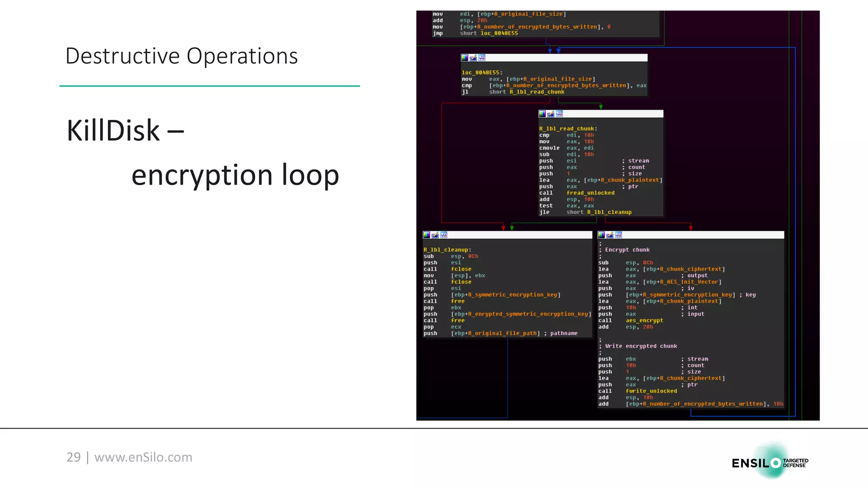This screenshot has width=868, height=488.
Task: Select the 'jmp short loc_8048E55' instruction
Action: [475, 33]
